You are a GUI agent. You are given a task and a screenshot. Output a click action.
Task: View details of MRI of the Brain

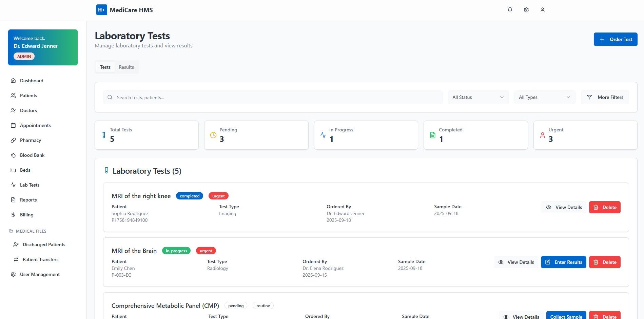tap(516, 262)
